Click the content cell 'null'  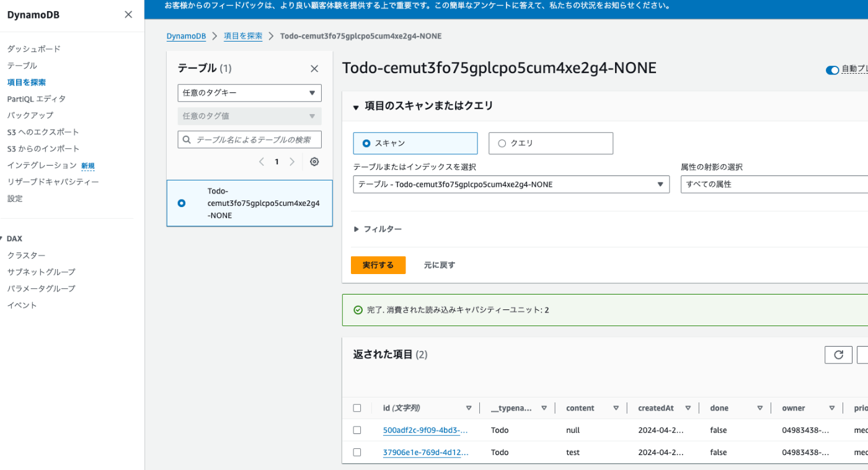pos(573,430)
